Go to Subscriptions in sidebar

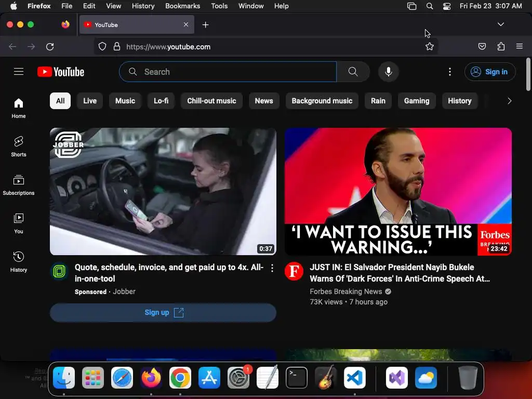(19, 185)
